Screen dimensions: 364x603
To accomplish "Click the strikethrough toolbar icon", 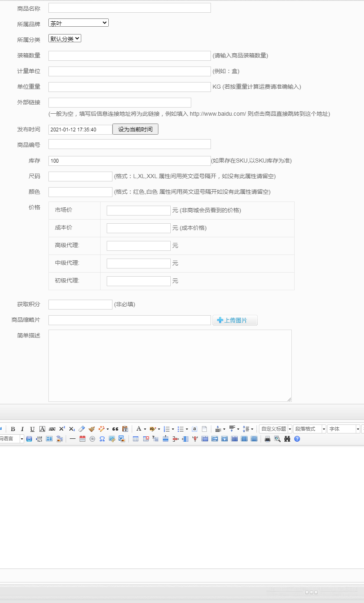I will coord(52,429).
